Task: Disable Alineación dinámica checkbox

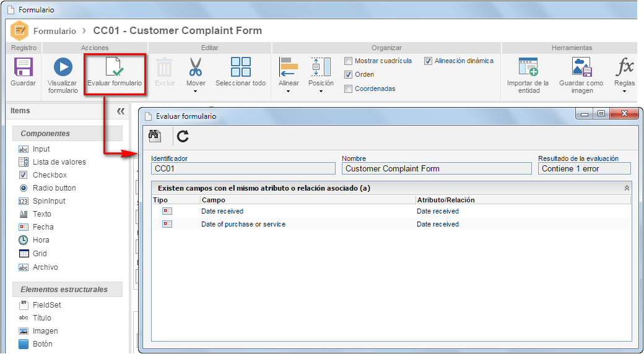Action: [x=429, y=61]
